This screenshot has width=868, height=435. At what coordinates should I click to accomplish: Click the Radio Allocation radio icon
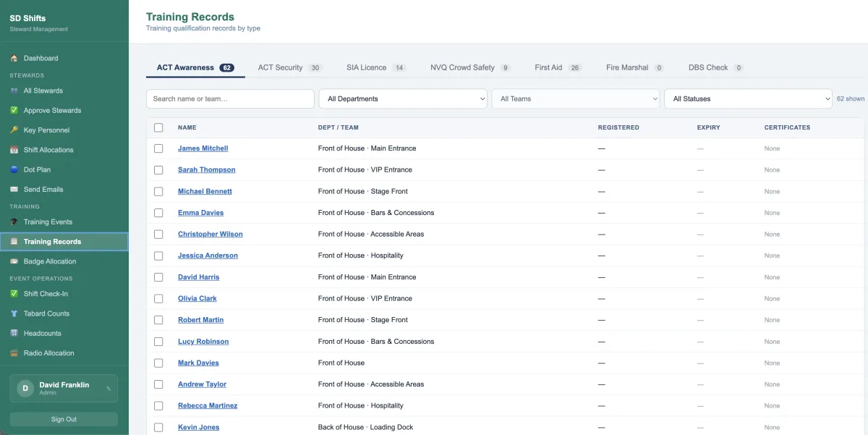pyautogui.click(x=14, y=353)
